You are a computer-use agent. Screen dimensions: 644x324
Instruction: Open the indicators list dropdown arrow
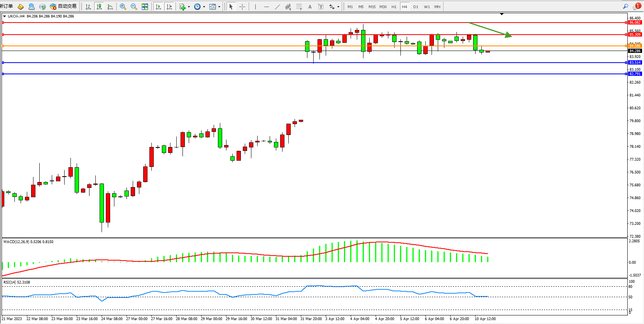pos(189,7)
